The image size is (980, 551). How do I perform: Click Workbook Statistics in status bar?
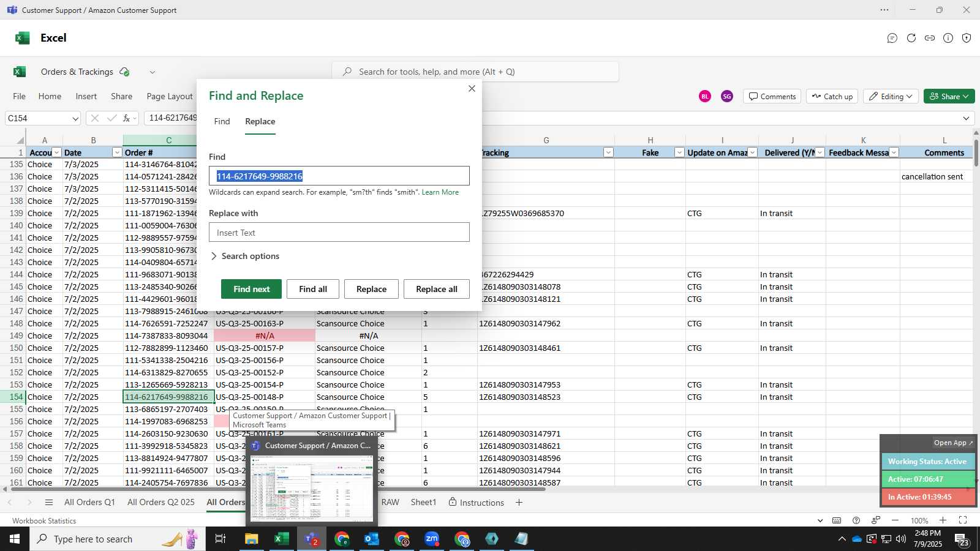[44, 521]
